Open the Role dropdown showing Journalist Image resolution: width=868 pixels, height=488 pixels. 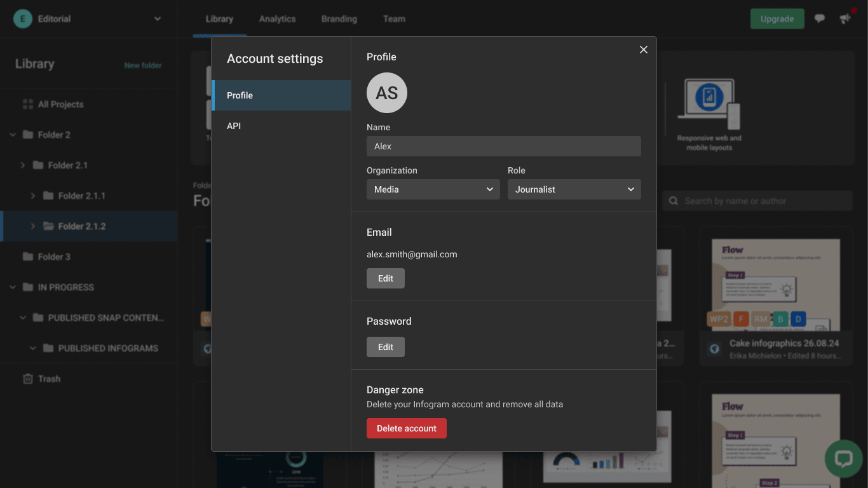[x=574, y=189]
